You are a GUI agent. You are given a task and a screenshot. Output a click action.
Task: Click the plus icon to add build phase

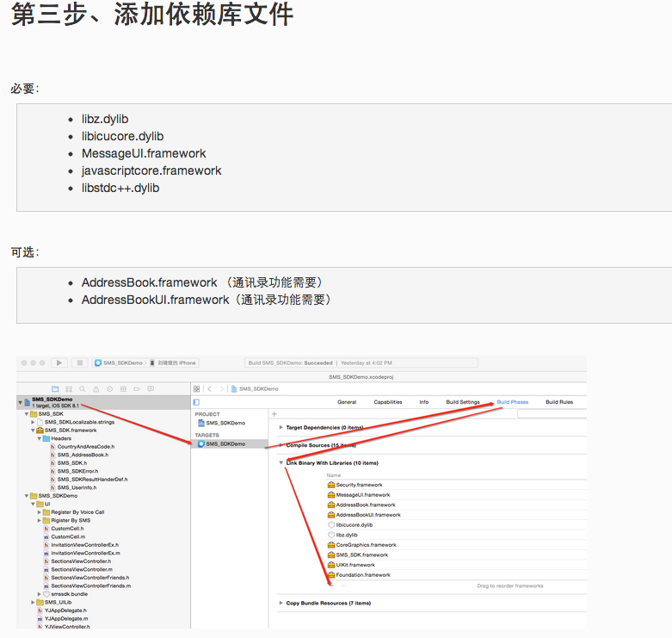[x=274, y=414]
